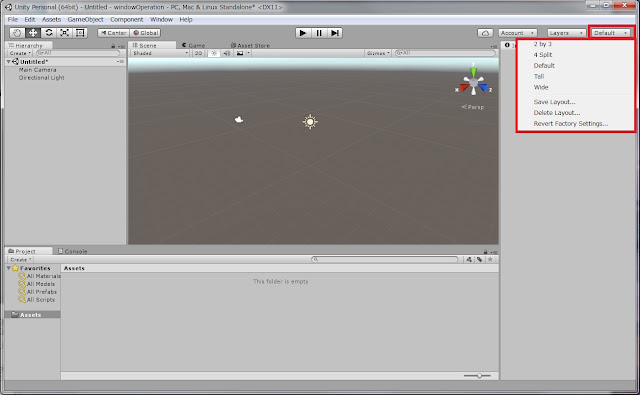Toggle 2D view mode in Scene
The image size is (640, 395).
point(198,53)
